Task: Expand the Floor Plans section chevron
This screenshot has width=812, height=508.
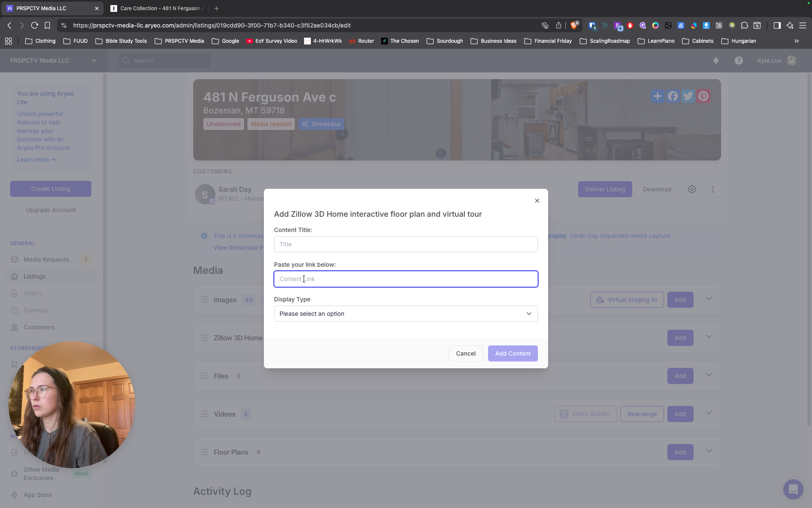Action: point(708,451)
